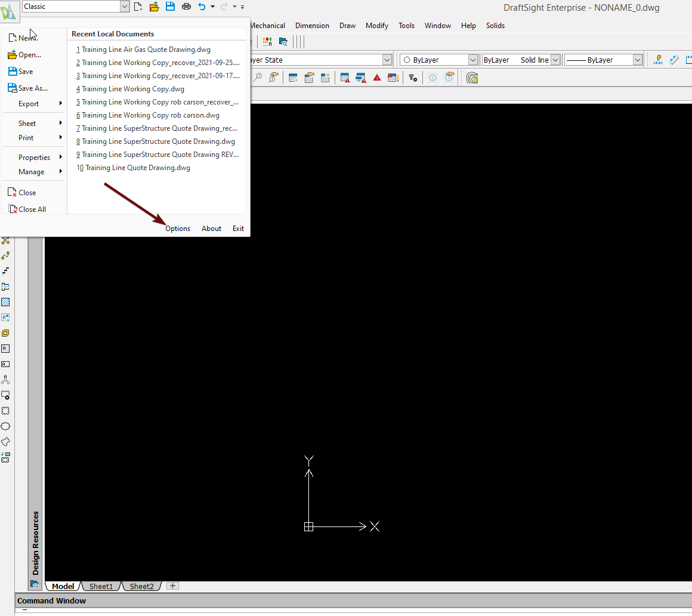Open the ByLayer Solid line style dropdown
Image resolution: width=692 pixels, height=616 pixels.
[x=555, y=60]
